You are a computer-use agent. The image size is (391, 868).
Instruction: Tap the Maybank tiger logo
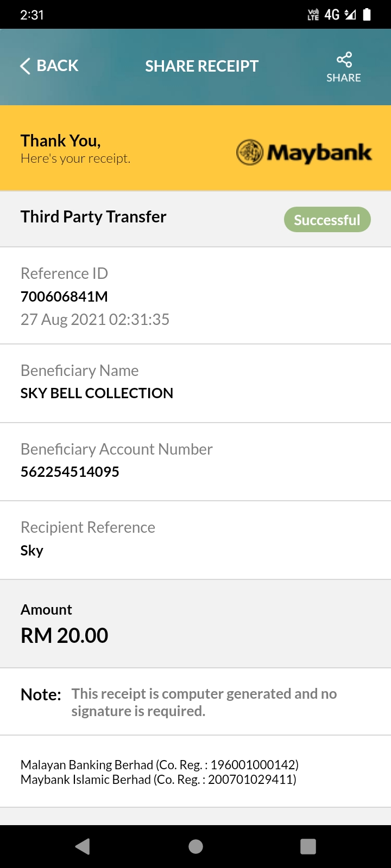point(250,152)
